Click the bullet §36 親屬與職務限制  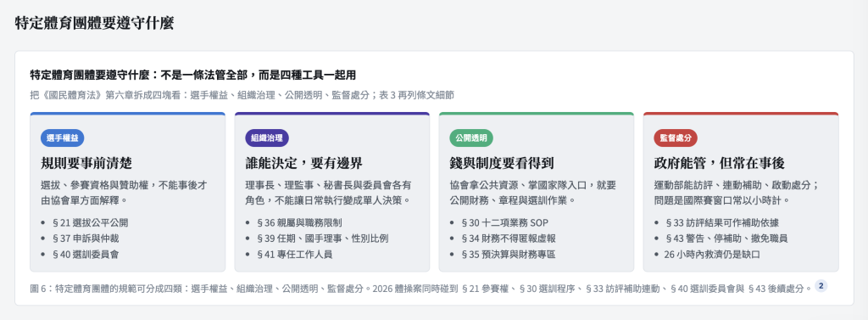click(x=299, y=223)
